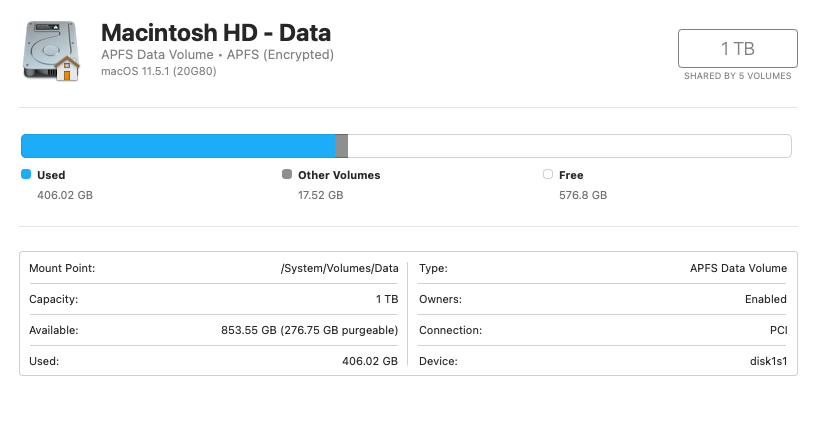Click the Type APFS Data Volume value
The image size is (820, 437).
738,268
